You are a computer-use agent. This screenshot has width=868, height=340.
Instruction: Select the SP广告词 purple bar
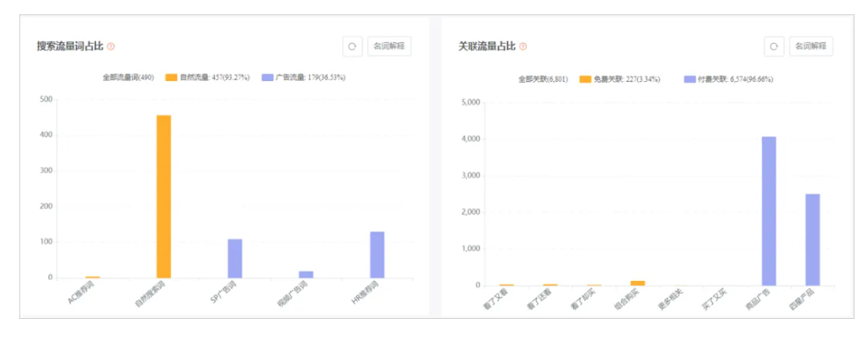coord(235,258)
